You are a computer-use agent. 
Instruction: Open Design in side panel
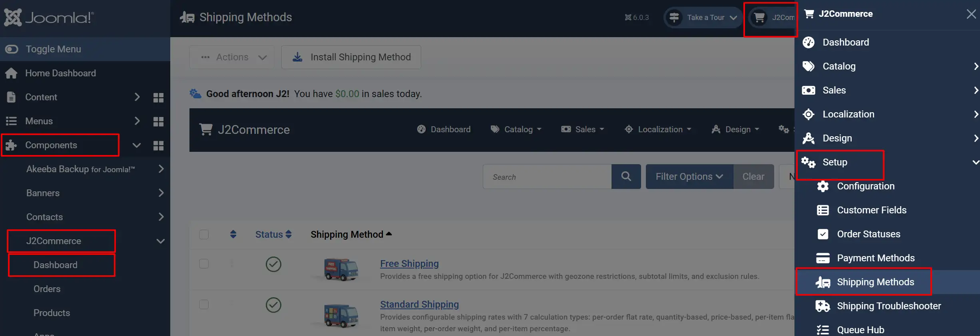click(837, 138)
